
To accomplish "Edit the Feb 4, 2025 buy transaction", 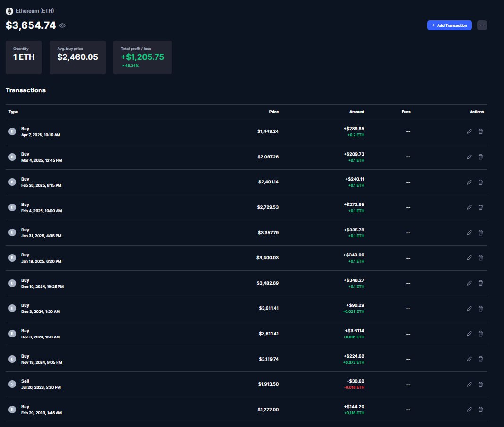I will 469,207.
